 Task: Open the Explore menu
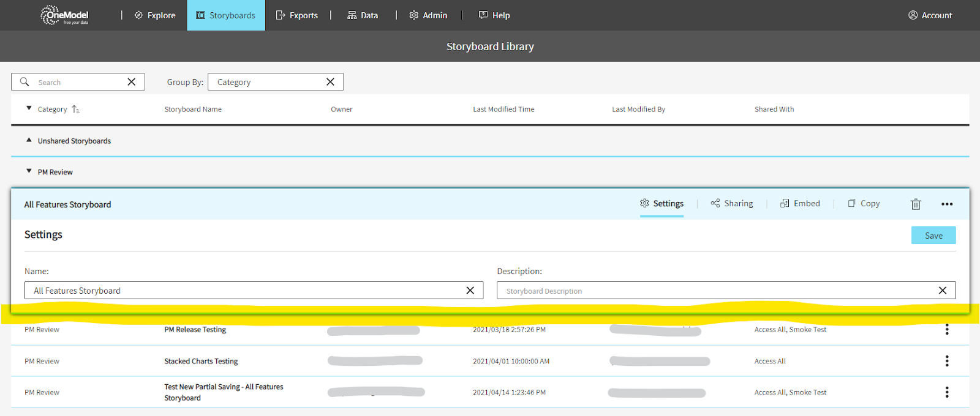click(x=155, y=15)
